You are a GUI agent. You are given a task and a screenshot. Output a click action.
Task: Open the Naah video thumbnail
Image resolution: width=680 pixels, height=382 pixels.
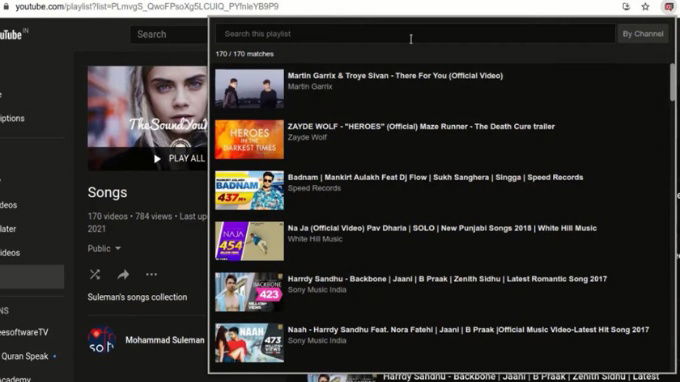[249, 343]
